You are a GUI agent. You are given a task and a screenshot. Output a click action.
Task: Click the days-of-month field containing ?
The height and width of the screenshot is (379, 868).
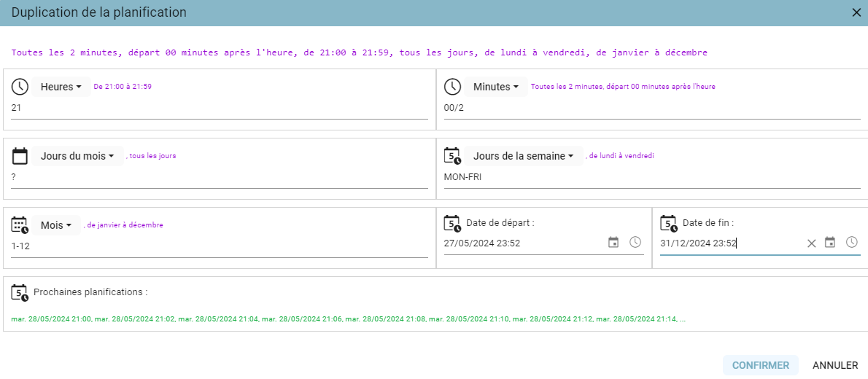[x=220, y=177]
